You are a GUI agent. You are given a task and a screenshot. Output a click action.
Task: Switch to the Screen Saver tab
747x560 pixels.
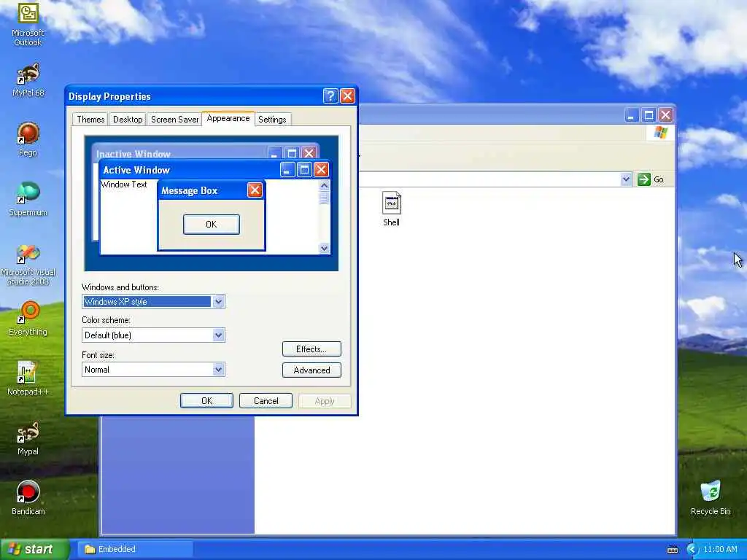[x=174, y=120]
